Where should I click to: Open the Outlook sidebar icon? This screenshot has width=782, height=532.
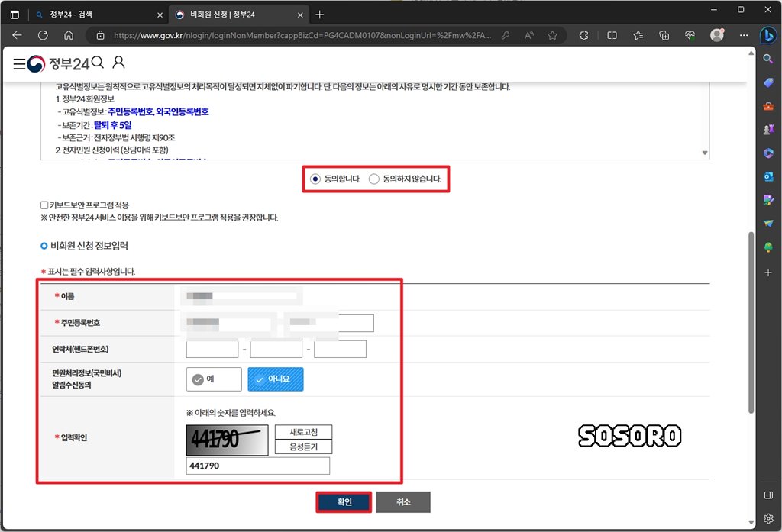tap(768, 176)
